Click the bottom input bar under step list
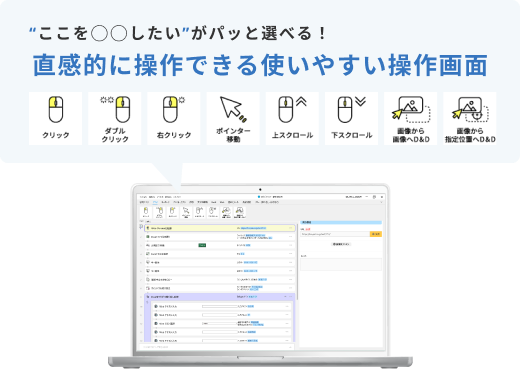Screen dimensions: 520x369 pos(217,347)
